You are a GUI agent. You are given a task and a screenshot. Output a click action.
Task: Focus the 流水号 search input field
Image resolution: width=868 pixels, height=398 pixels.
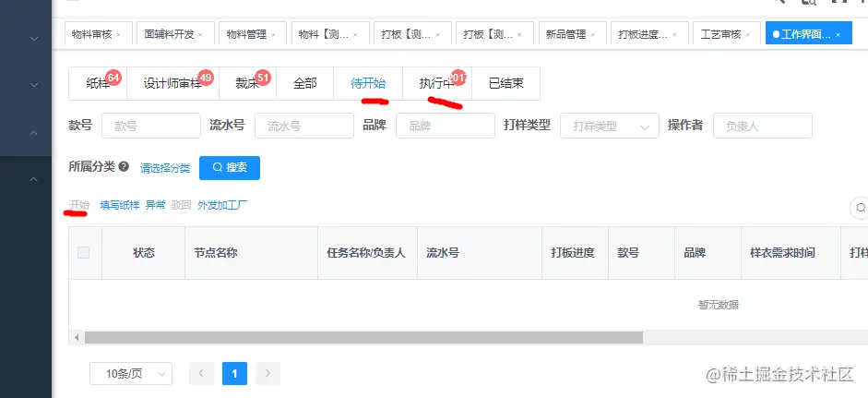click(303, 126)
